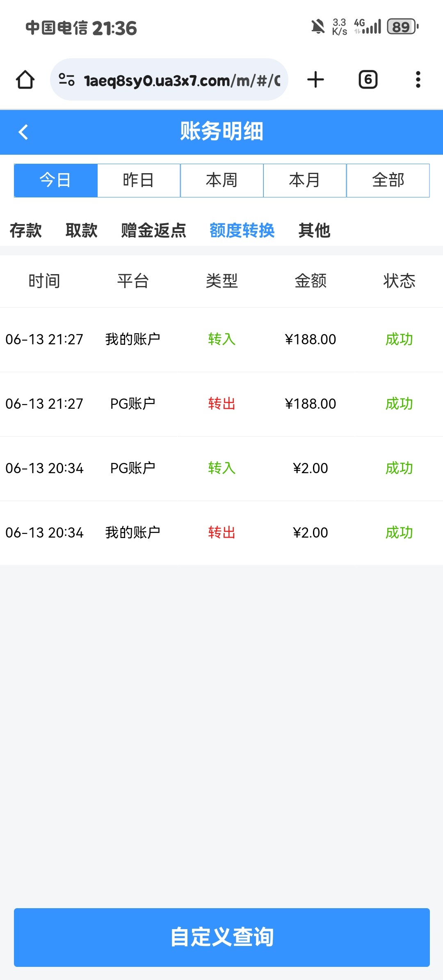Switch to the 本周 date filter
Viewport: 443px width, 980px height.
coord(222,181)
